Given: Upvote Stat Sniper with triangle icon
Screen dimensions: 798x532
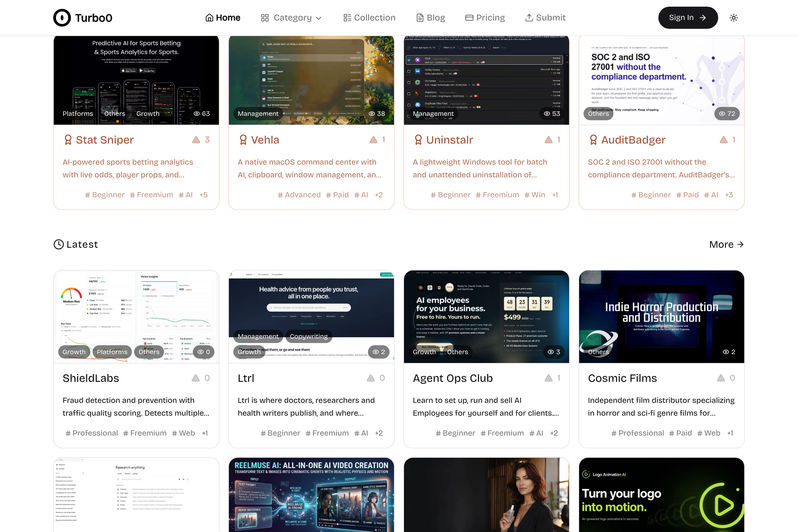Looking at the screenshot, I should (x=196, y=140).
